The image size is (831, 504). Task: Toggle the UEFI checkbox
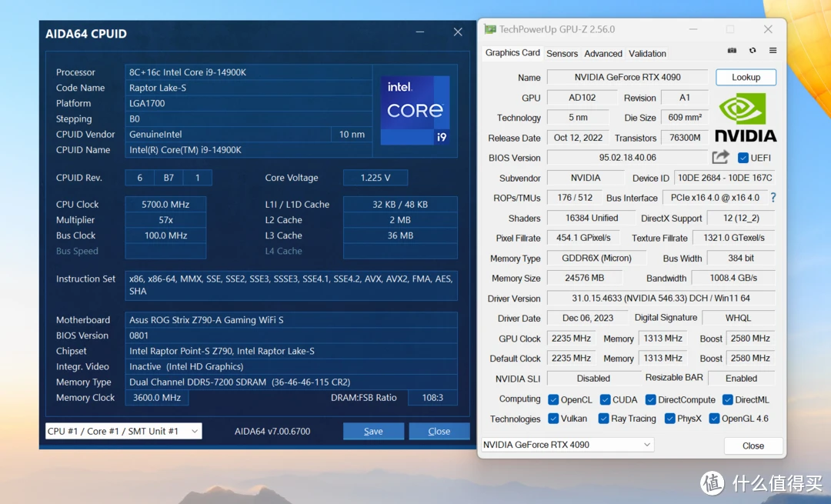743,158
